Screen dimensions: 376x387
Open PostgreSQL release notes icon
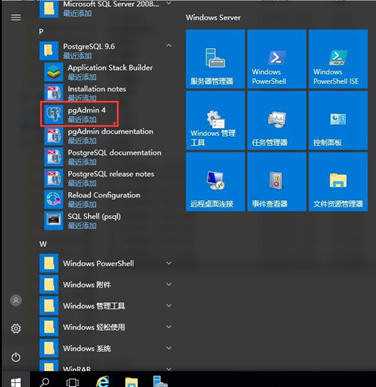[53, 178]
